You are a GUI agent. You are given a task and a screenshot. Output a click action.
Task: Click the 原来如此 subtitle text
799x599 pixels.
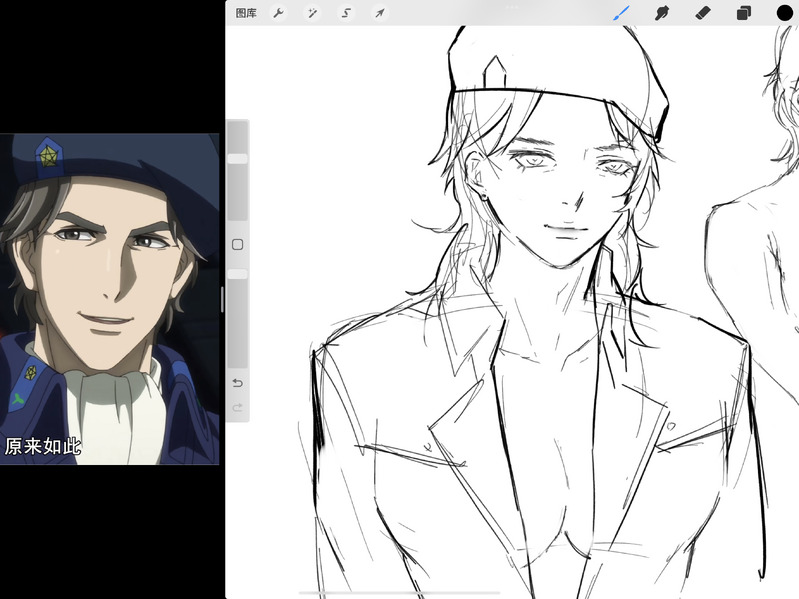[43, 446]
